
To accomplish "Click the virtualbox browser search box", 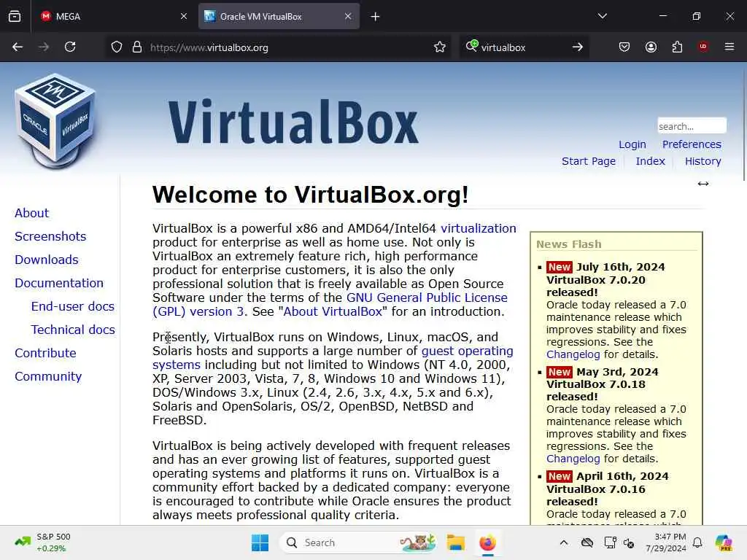I will click(x=524, y=47).
